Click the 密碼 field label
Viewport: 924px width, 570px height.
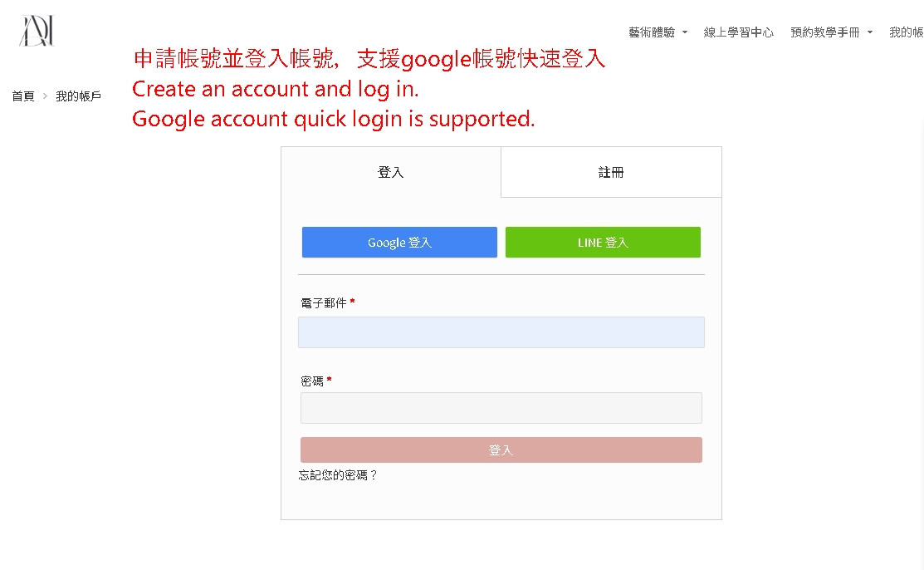tap(312, 381)
